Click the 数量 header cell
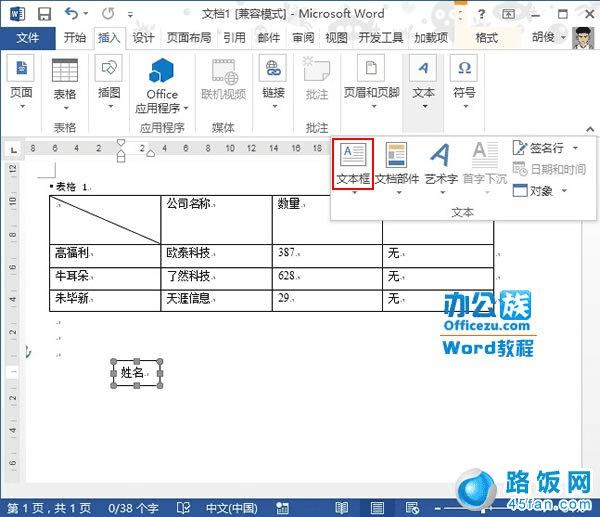The width and height of the screenshot is (600, 517). (327, 220)
